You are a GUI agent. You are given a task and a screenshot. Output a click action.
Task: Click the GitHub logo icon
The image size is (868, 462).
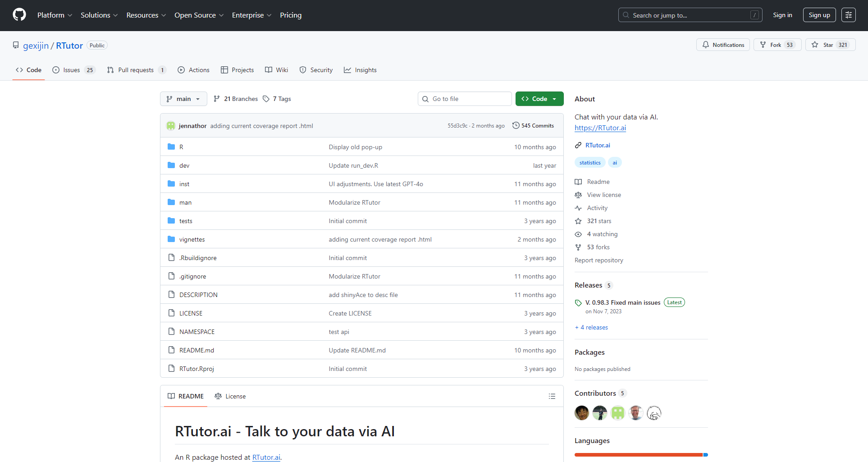coord(19,15)
